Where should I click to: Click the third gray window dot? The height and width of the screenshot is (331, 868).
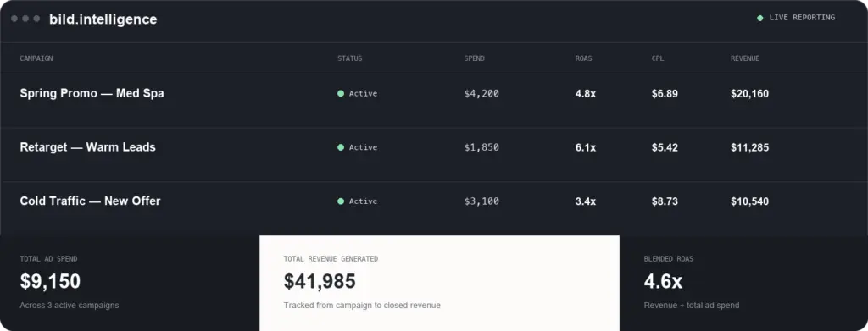36,19
